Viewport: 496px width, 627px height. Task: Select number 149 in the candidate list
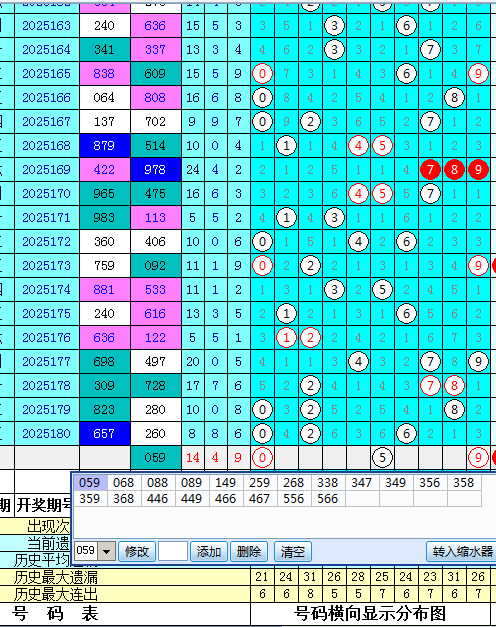(226, 483)
